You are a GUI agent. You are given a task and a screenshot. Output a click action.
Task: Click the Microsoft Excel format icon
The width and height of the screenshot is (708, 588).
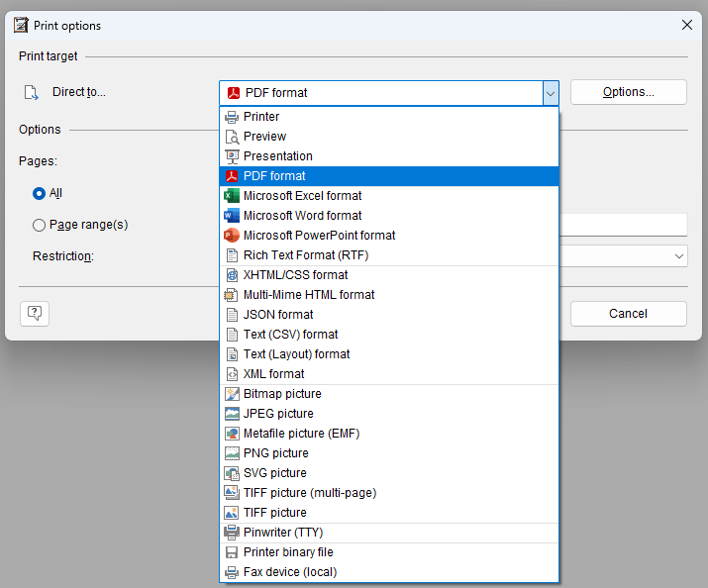pyautogui.click(x=232, y=196)
